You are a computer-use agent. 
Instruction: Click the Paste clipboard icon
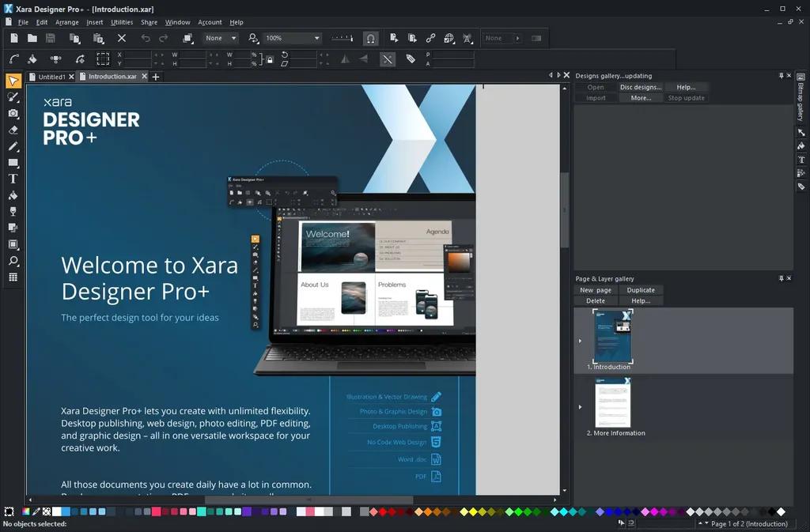pos(98,38)
